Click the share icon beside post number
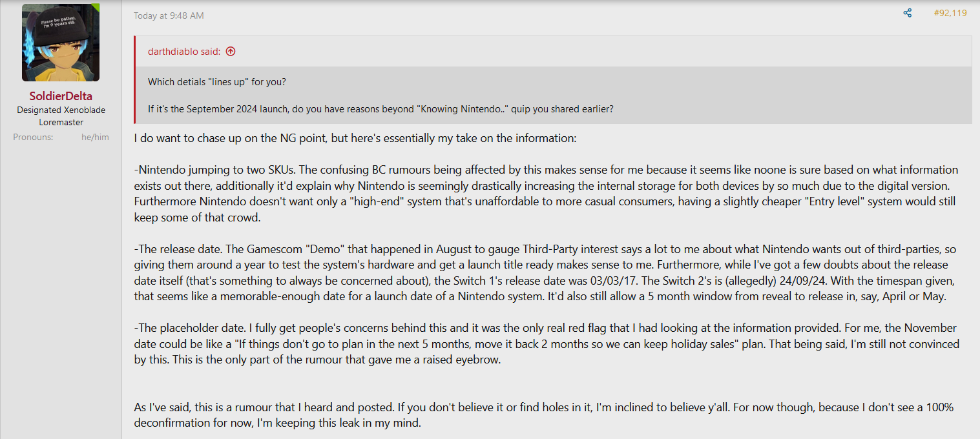 coord(908,13)
